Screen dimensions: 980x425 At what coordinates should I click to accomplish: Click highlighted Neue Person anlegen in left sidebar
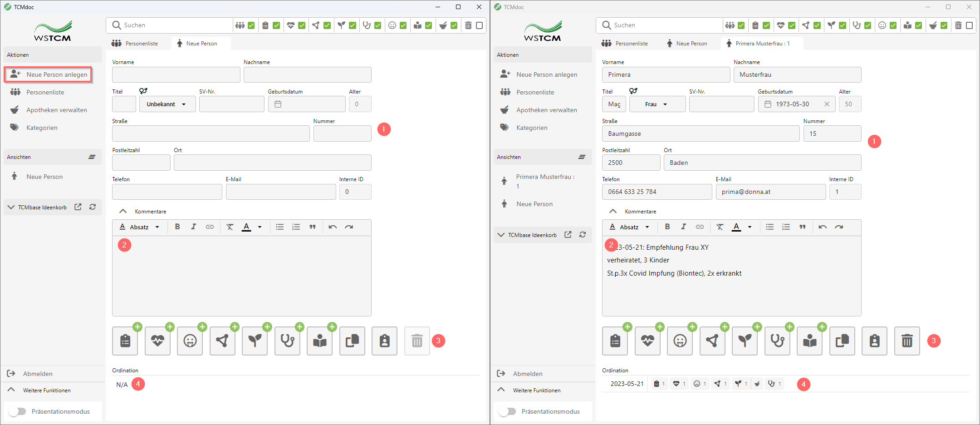pos(48,74)
